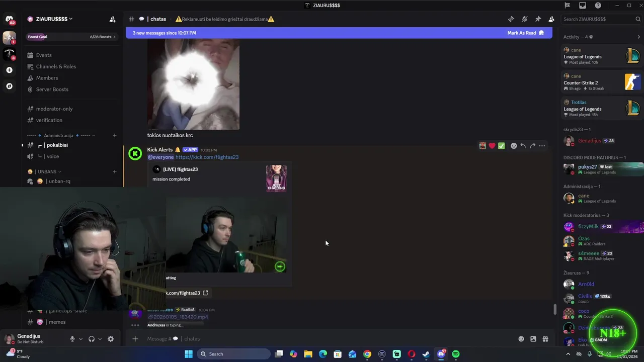Viewport: 644px width, 362px height.
Task: Open Discord inbox icon in title bar
Action: coord(583,6)
